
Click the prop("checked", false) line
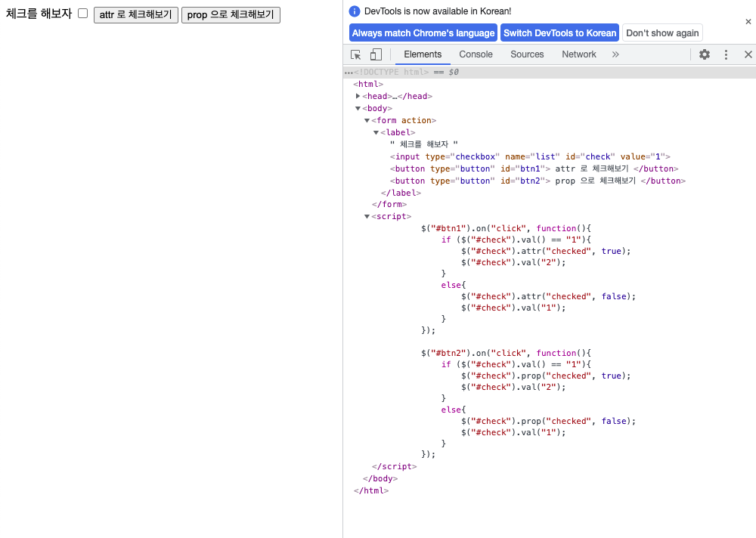pos(548,421)
